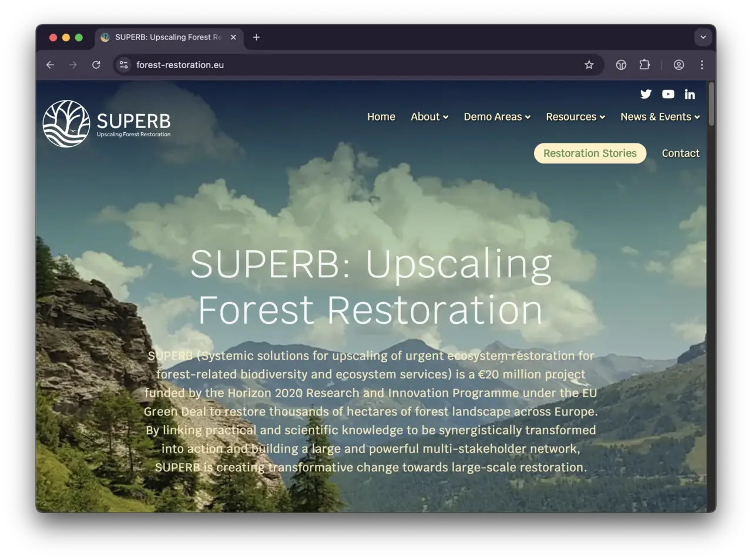The width and height of the screenshot is (752, 560).
Task: Click the SUPERB tree logo
Action: pos(66,123)
